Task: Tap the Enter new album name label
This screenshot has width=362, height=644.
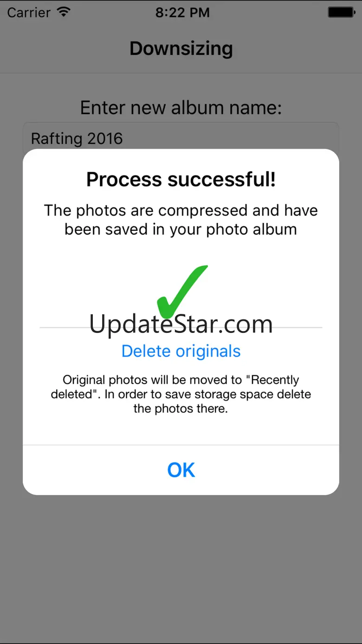Action: pyautogui.click(x=181, y=108)
